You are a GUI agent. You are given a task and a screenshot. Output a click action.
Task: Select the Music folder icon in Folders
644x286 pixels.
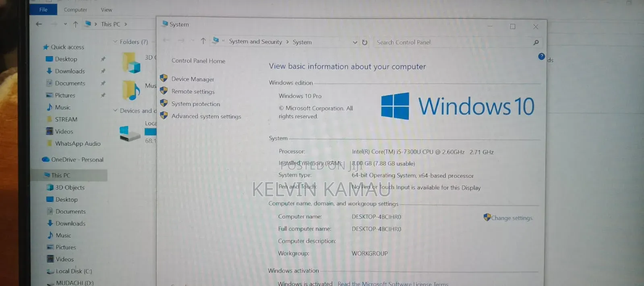point(131,90)
